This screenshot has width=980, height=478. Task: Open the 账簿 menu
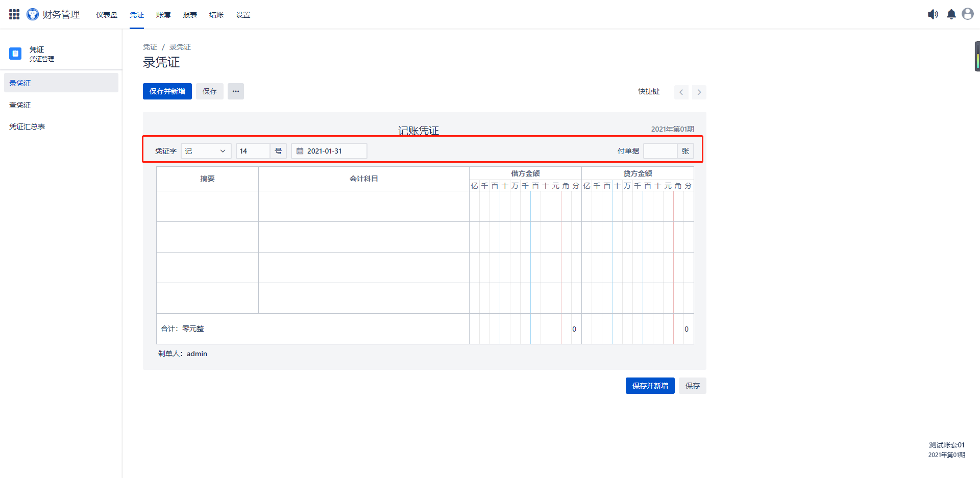[x=163, y=15]
